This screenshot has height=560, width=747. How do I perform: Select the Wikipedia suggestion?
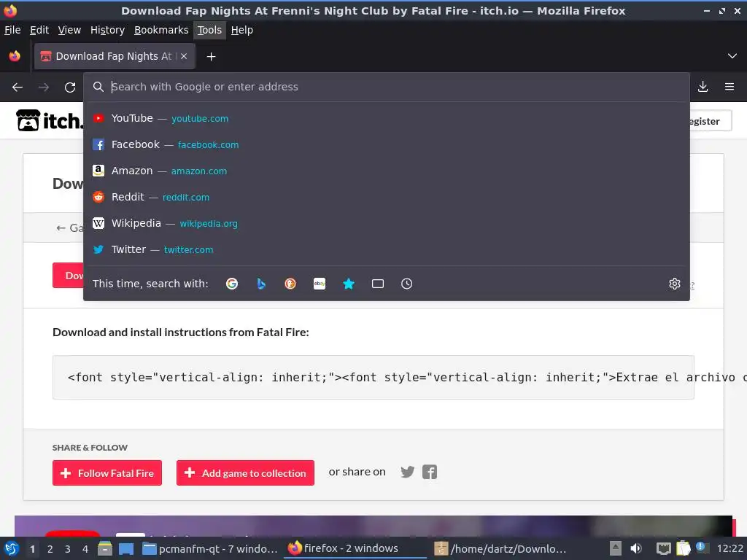(387, 223)
